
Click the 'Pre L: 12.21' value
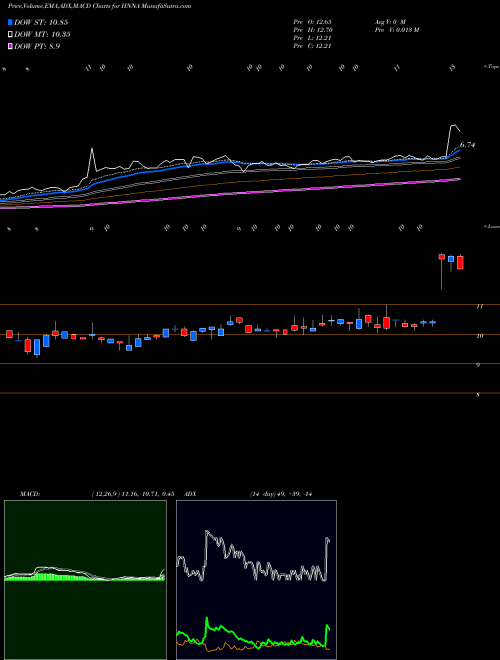point(312,38)
